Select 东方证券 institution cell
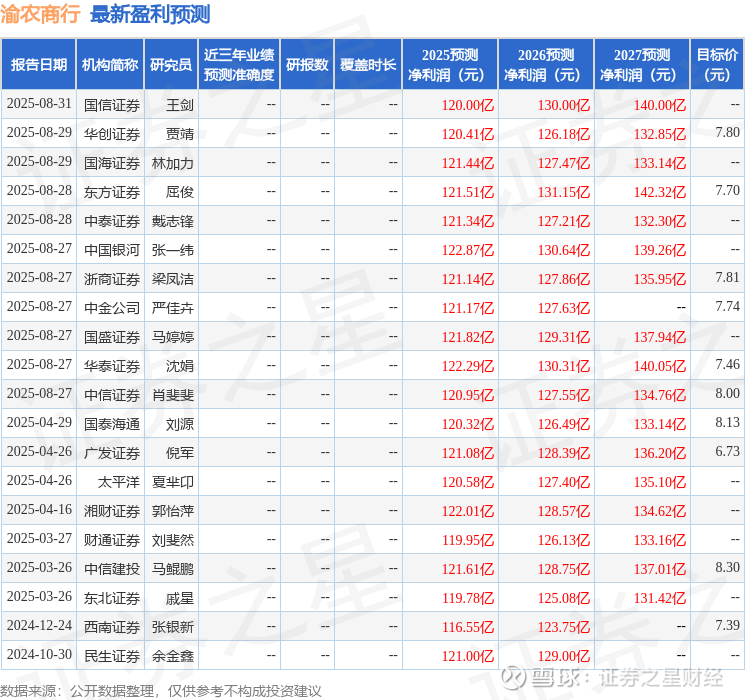 coord(112,192)
